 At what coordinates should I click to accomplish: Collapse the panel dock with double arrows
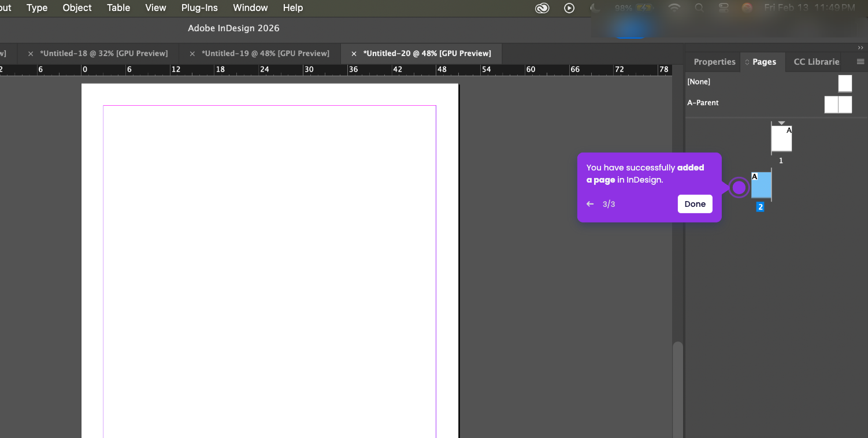point(860,48)
